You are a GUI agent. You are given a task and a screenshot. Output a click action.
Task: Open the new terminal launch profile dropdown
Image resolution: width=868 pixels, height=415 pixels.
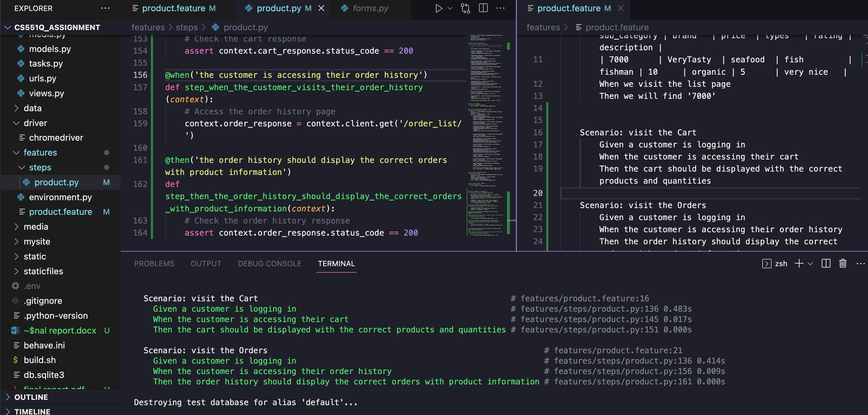(x=810, y=264)
